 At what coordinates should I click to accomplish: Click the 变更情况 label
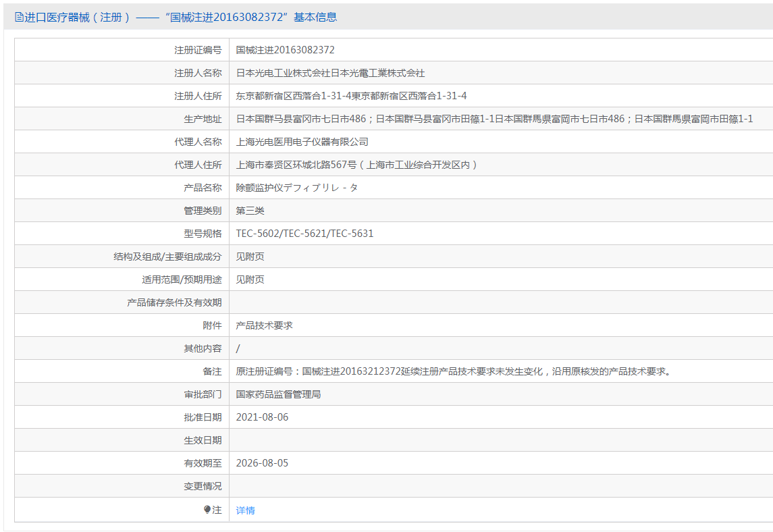tap(203, 486)
